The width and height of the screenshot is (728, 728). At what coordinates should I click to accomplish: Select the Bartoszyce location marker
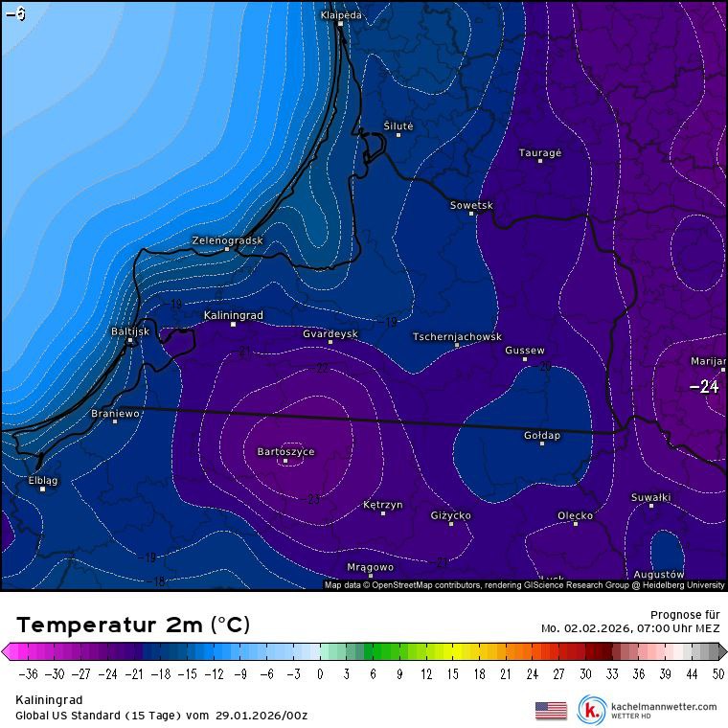[285, 461]
